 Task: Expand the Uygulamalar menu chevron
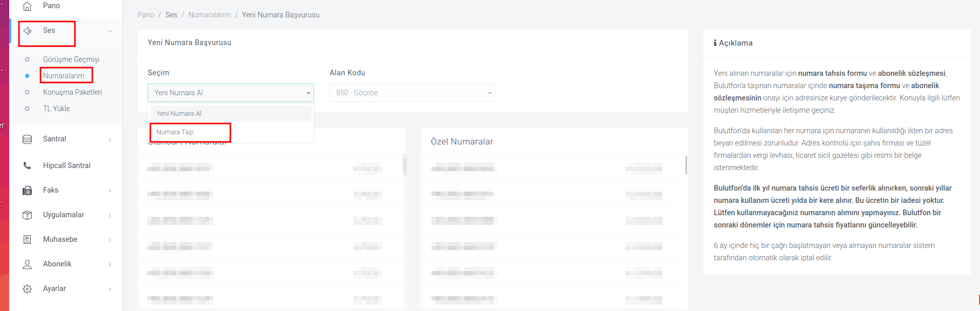(x=110, y=215)
